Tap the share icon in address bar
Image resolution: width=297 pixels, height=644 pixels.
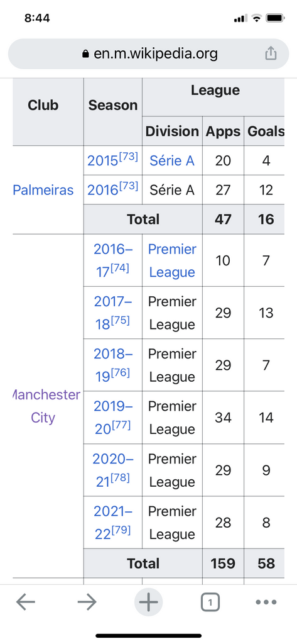tap(271, 53)
